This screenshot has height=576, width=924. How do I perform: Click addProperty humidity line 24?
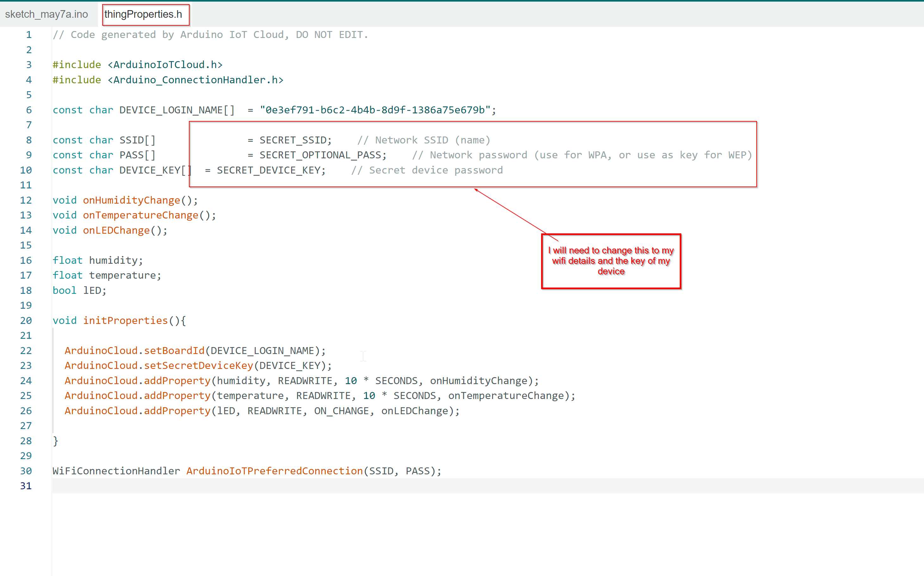click(x=302, y=381)
